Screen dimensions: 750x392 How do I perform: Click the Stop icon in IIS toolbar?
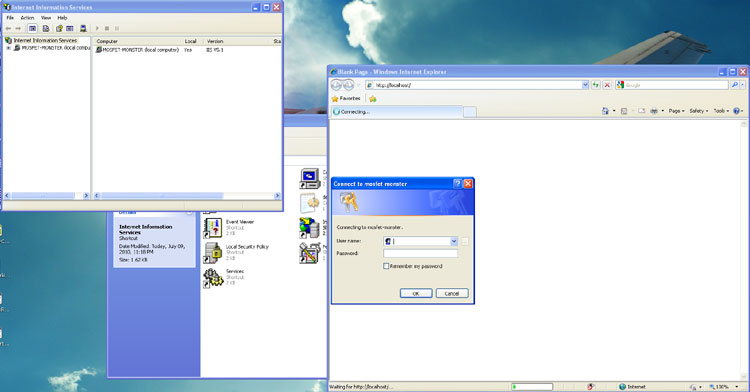pyautogui.click(x=107, y=29)
